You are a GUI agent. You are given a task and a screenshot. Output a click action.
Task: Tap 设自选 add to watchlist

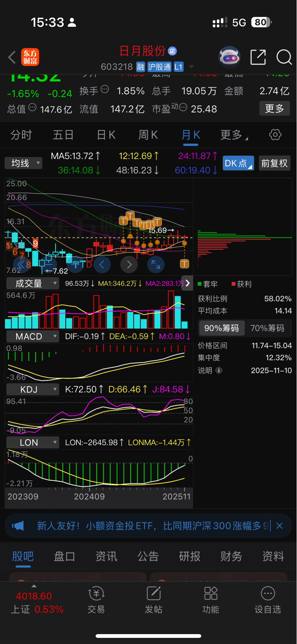(x=268, y=600)
